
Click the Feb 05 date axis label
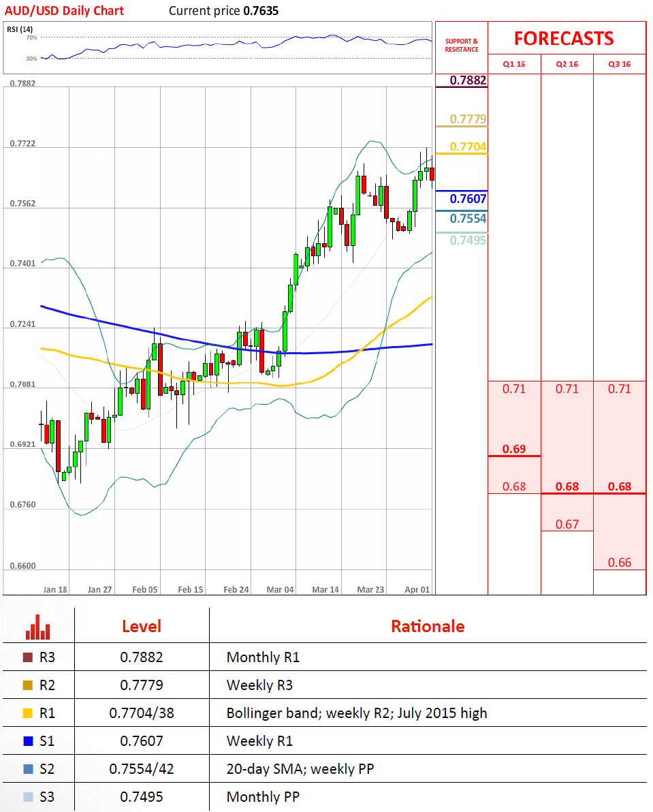coord(145,590)
